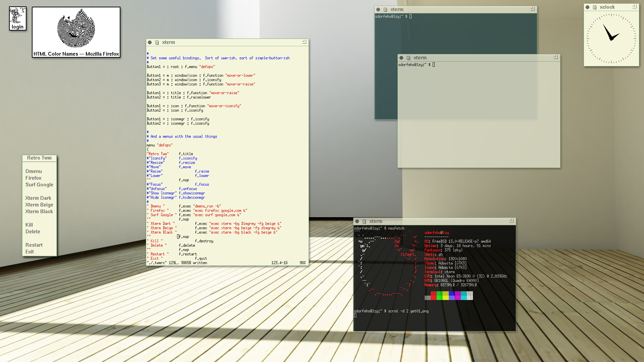Screen dimensions: 644x362
Task: Click the resize corner icon on vim xterm
Action: coord(304,42)
